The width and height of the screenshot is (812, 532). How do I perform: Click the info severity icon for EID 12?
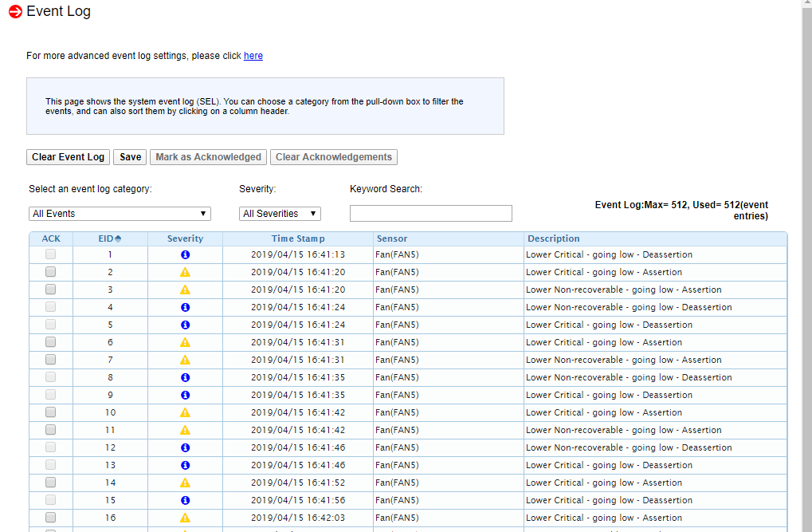click(x=185, y=447)
